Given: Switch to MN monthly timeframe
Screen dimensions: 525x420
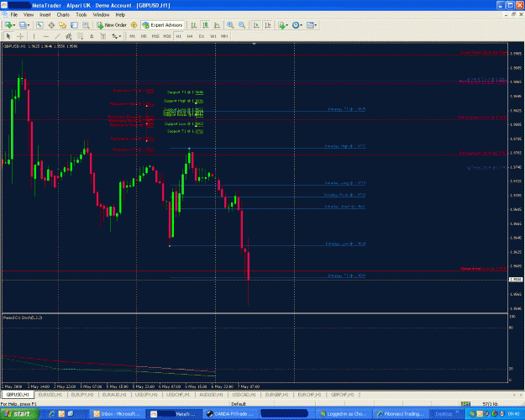Looking at the screenshot, I should tap(224, 36).
